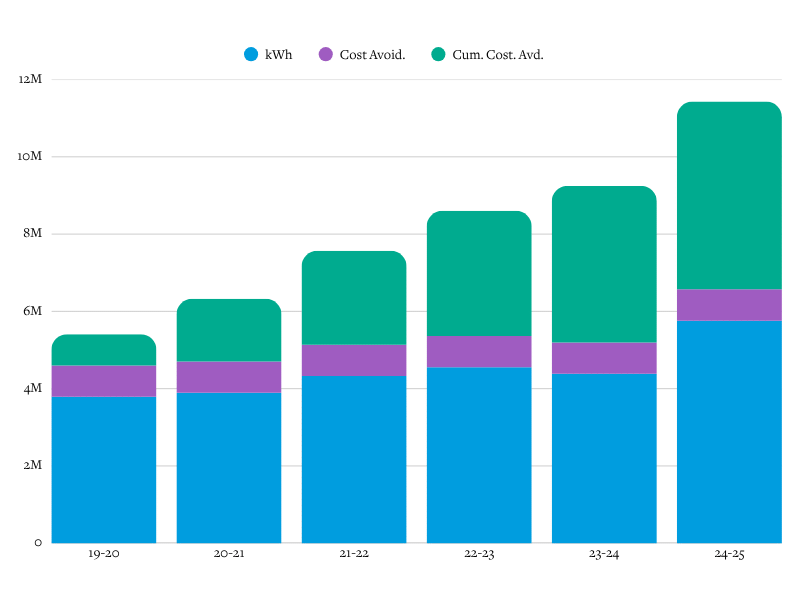Select the blue kWh bar for 20-21
800x600 pixels.
tap(229, 467)
